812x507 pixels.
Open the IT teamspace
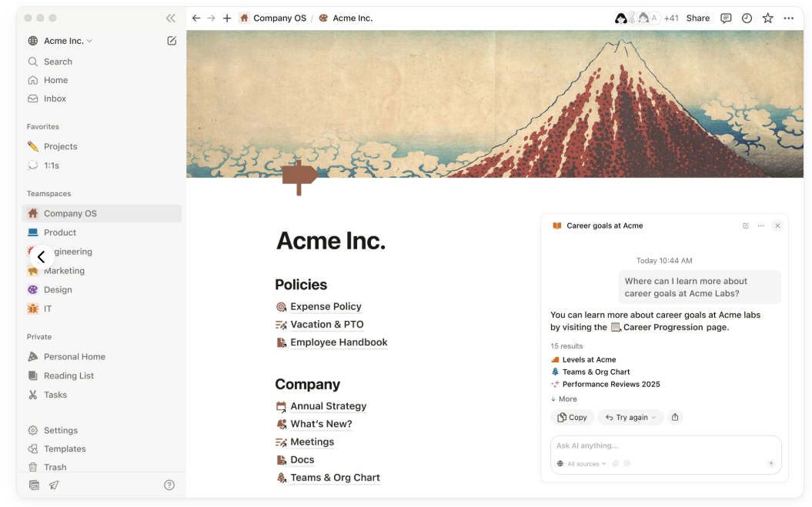(x=102, y=309)
